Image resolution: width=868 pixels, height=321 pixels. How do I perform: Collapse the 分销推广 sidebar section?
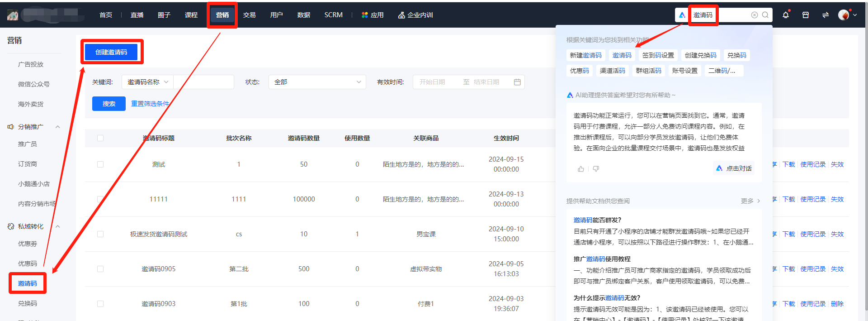tap(58, 127)
